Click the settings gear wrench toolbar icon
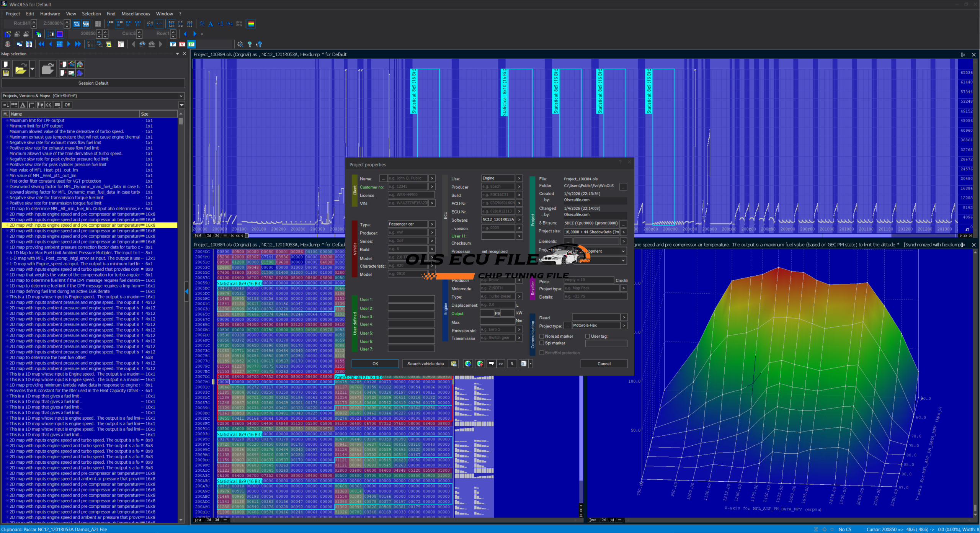The image size is (980, 533). click(240, 44)
